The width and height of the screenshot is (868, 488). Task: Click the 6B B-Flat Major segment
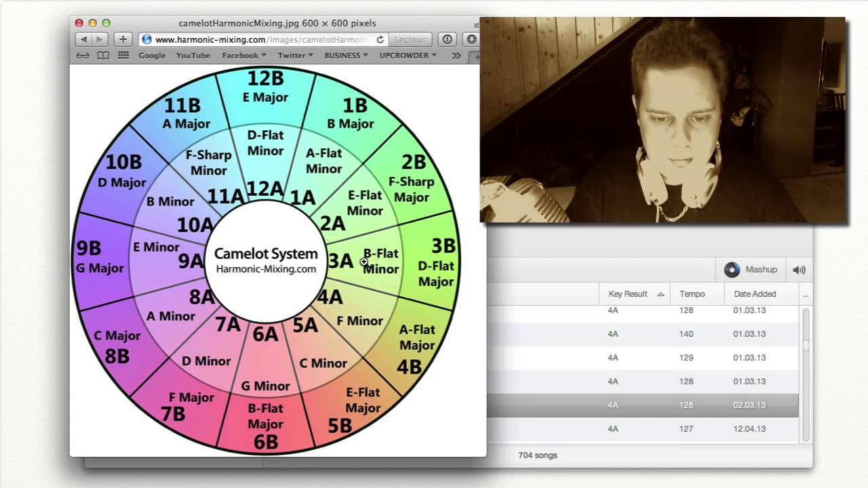click(x=265, y=426)
